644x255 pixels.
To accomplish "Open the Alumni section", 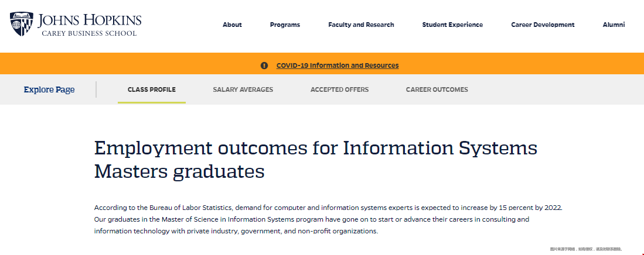I will pos(614,25).
